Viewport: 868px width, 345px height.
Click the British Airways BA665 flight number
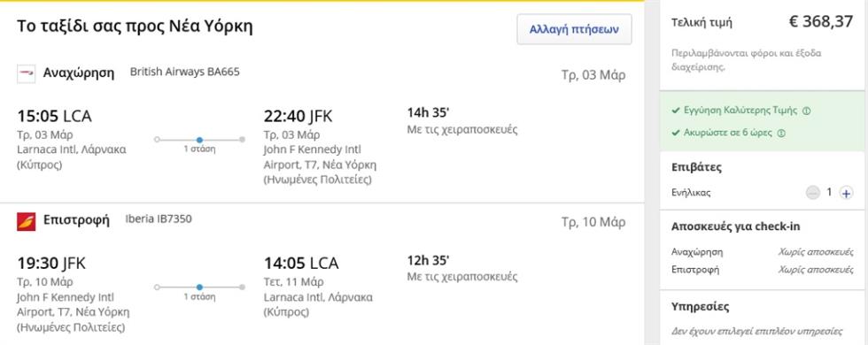point(185,72)
